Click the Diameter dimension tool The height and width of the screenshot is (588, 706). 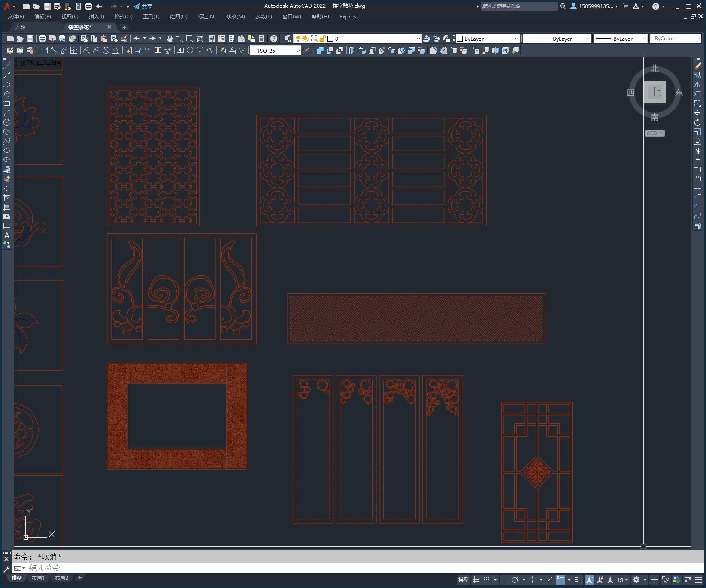106,50
